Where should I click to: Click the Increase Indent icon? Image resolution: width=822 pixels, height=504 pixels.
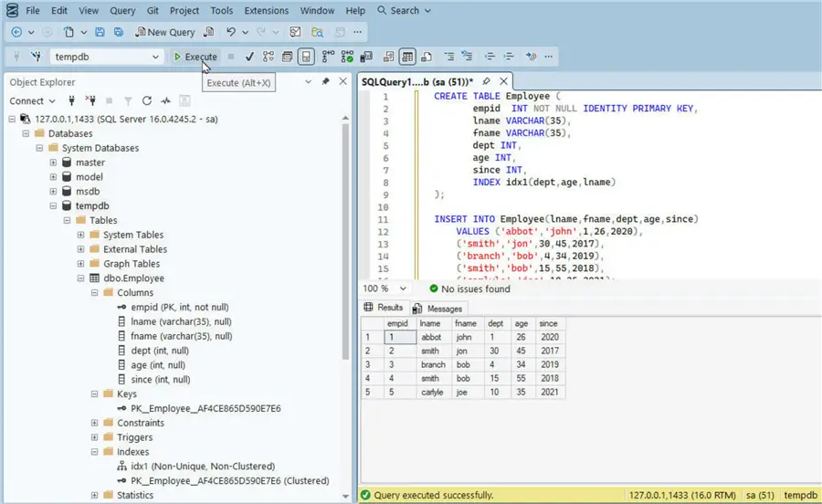[x=508, y=57]
